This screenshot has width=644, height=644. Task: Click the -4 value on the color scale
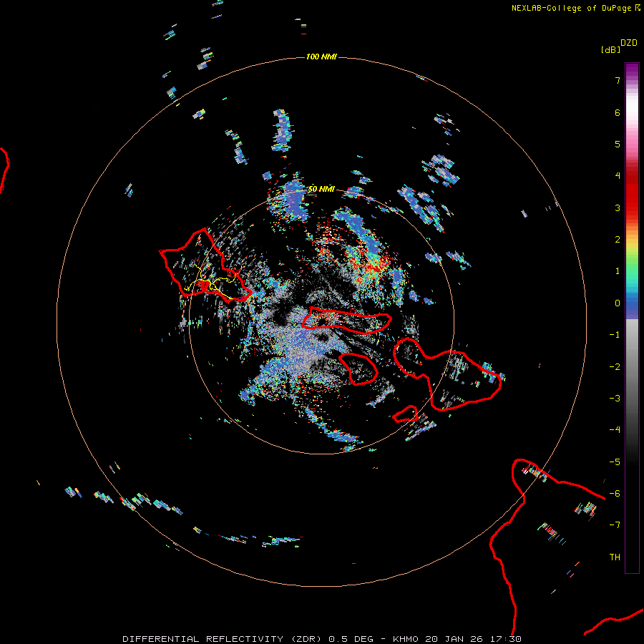click(x=615, y=430)
